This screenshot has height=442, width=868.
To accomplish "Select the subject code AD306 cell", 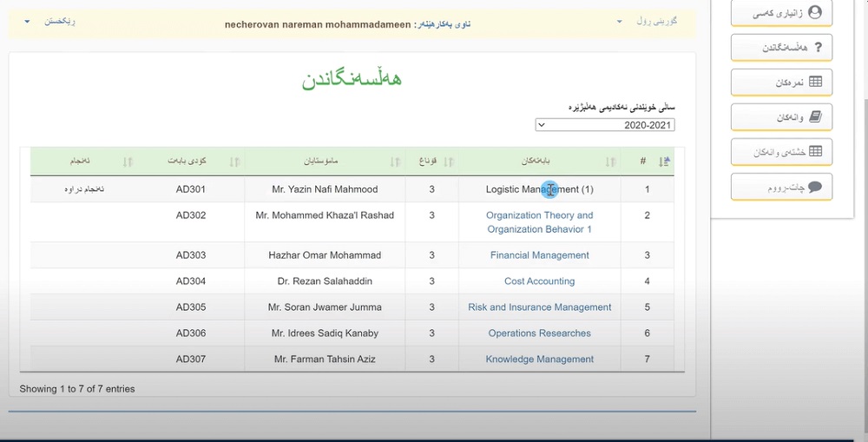I will click(190, 333).
